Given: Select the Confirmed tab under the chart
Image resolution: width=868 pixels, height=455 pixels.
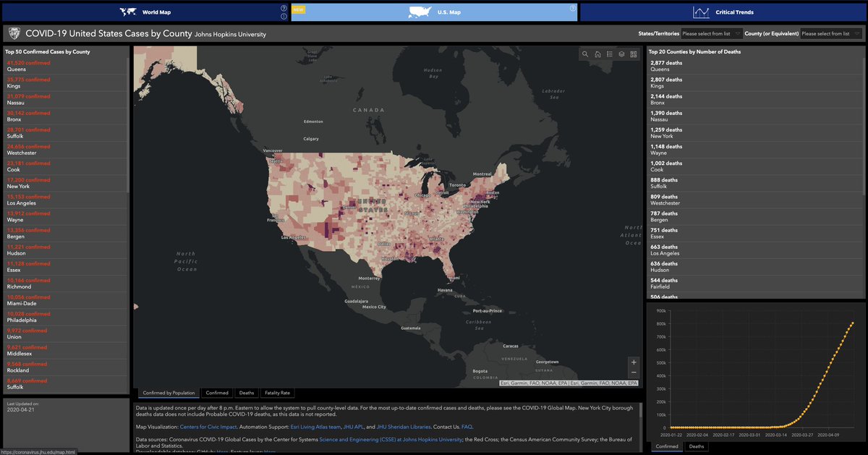Looking at the screenshot, I should tap(667, 446).
